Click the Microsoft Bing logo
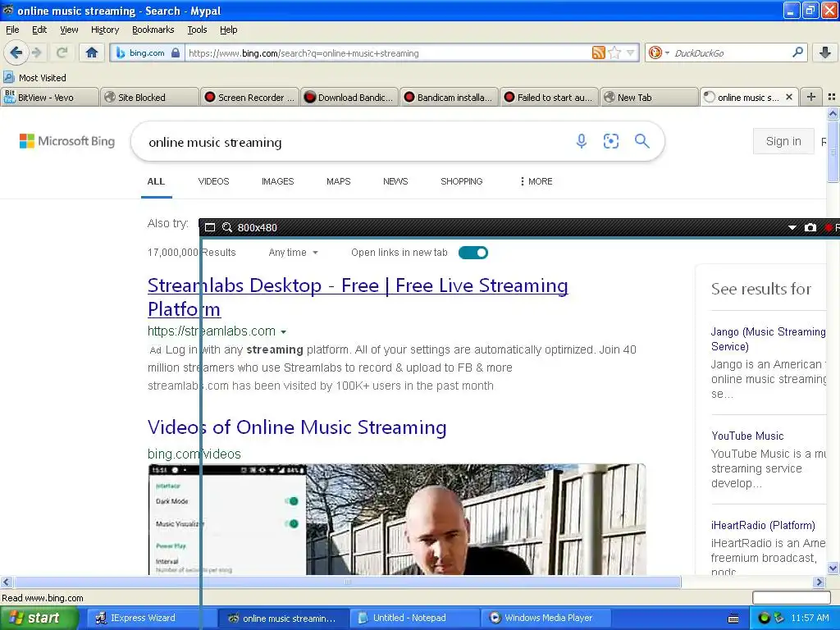The image size is (840, 630). coord(67,141)
